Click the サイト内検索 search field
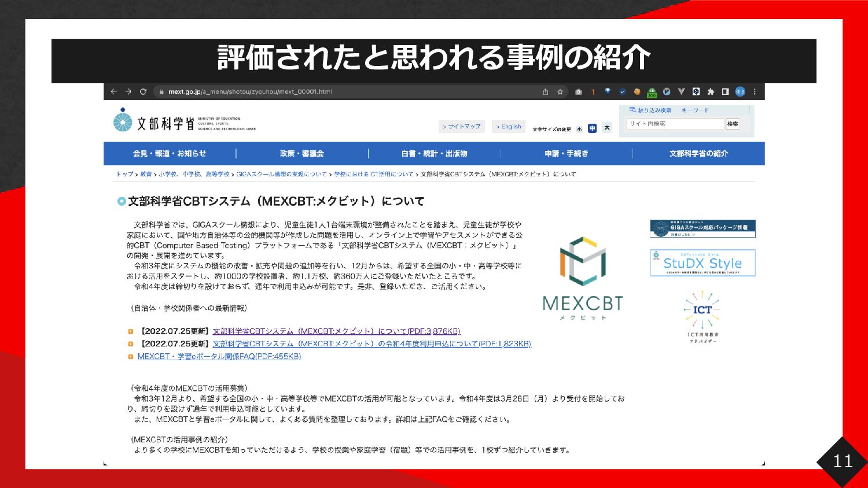The image size is (868, 488). (676, 124)
